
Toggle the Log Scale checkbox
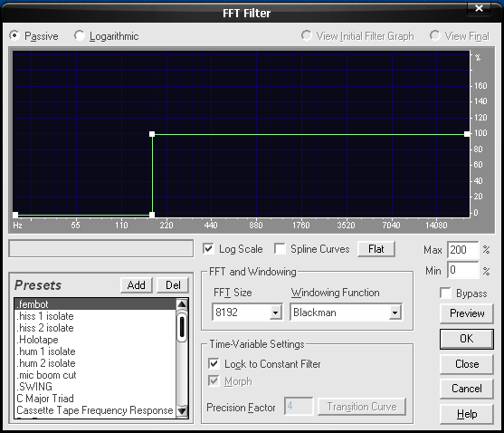click(x=208, y=249)
